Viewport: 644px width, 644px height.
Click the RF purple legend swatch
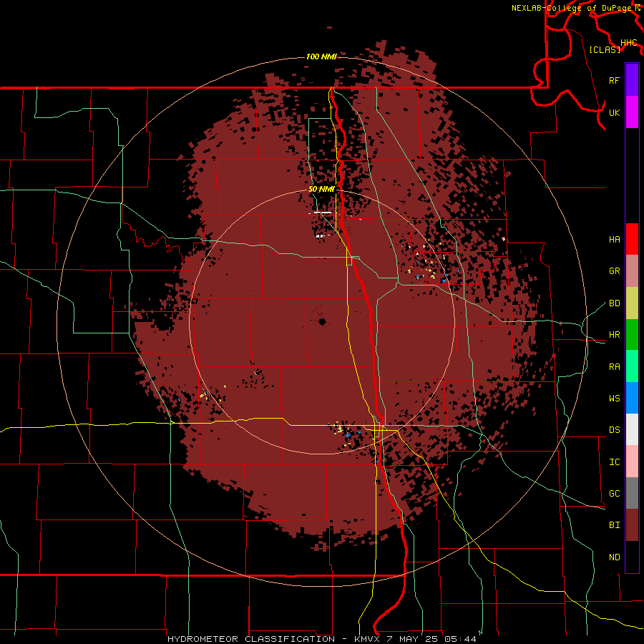(x=632, y=80)
